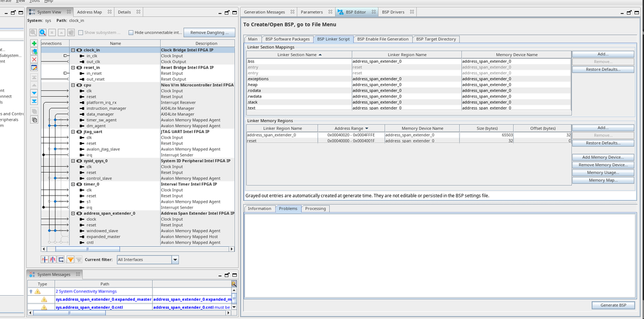Collapse the jtag_uart component tree node
The width and height of the screenshot is (644, 319).
pos(74,132)
